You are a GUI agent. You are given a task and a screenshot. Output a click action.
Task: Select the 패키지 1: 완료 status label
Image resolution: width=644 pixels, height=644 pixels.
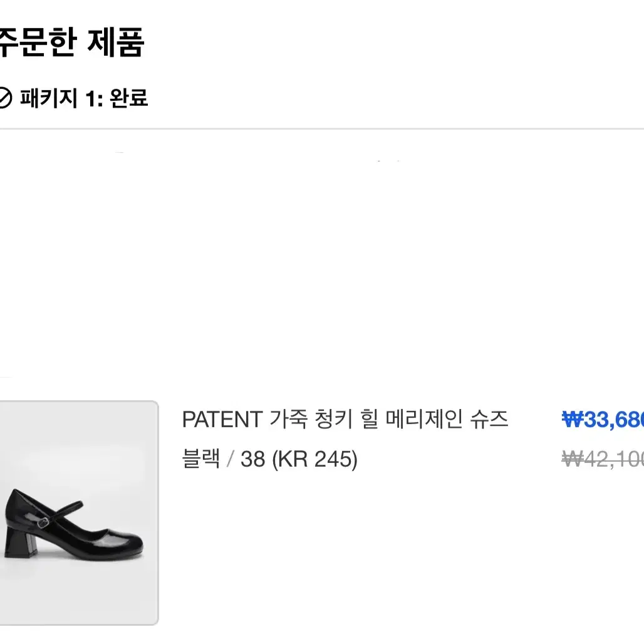click(84, 98)
